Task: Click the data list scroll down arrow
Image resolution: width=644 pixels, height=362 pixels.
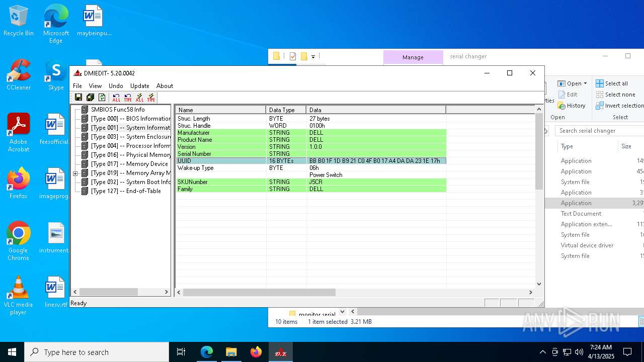Action: 539,284
